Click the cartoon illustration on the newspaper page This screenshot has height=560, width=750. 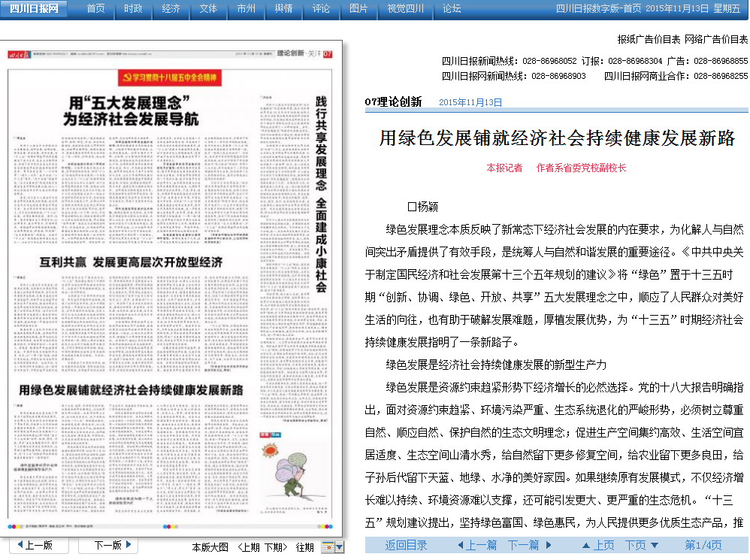293,475
